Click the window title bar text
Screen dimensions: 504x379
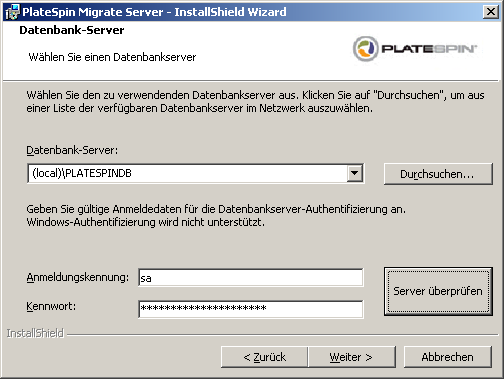[x=154, y=12]
